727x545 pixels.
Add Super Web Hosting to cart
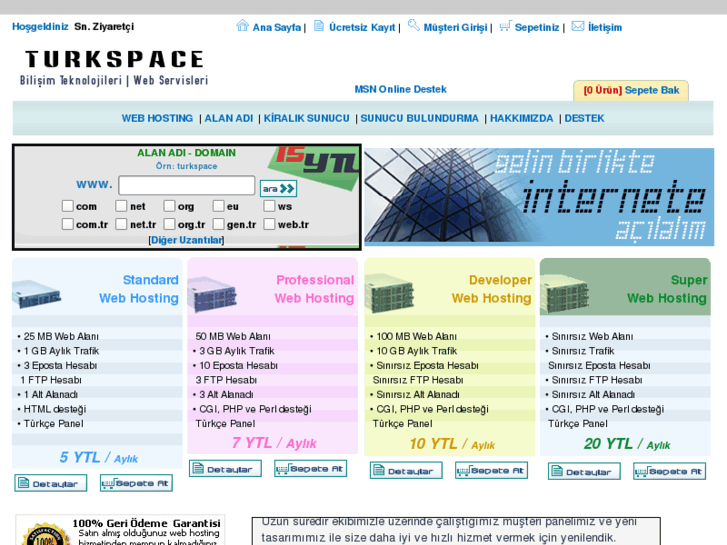click(670, 471)
